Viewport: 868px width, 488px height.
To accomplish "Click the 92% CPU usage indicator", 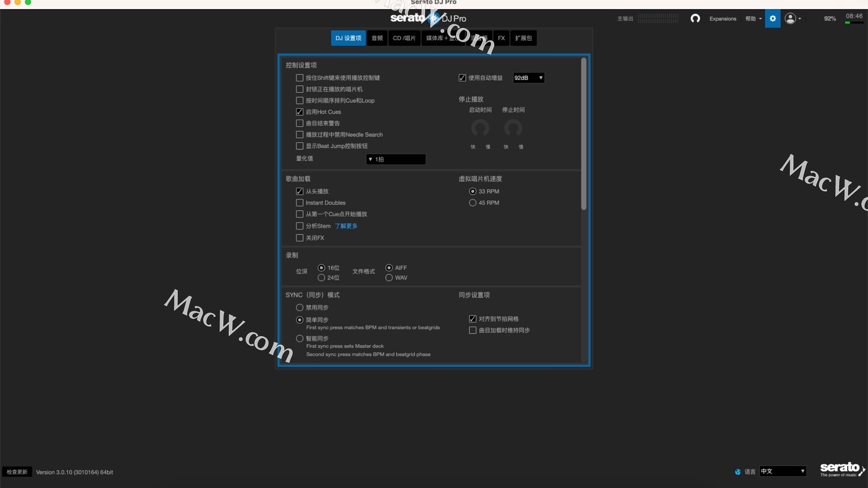I will click(830, 19).
